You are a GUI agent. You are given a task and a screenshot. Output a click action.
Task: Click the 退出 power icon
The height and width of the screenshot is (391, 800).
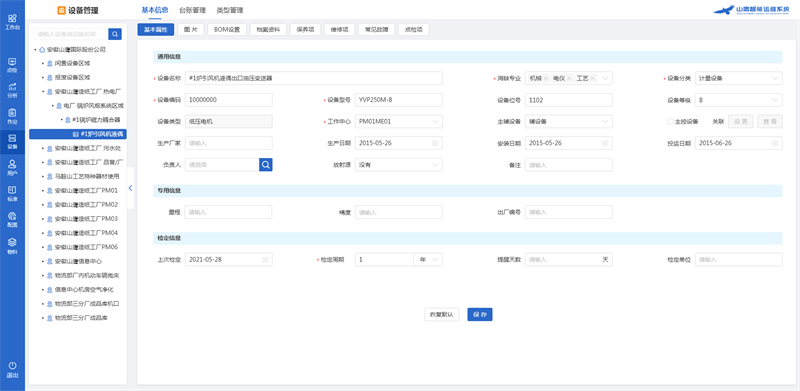click(x=12, y=370)
